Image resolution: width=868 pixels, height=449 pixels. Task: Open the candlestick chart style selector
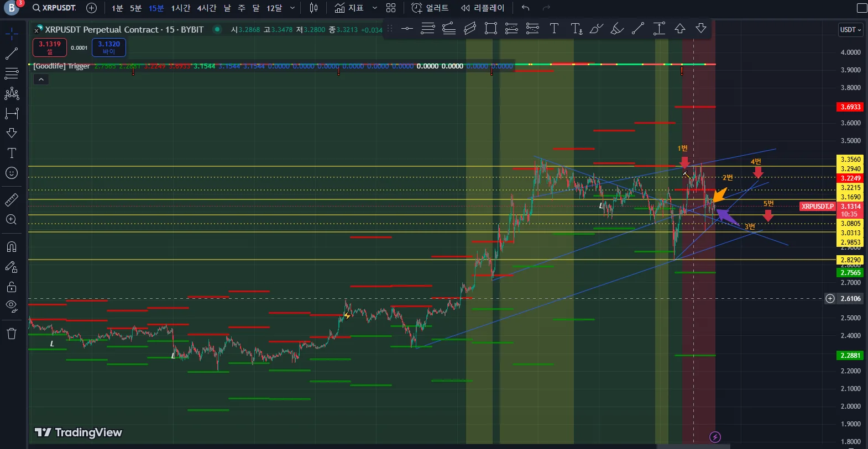pyautogui.click(x=313, y=8)
